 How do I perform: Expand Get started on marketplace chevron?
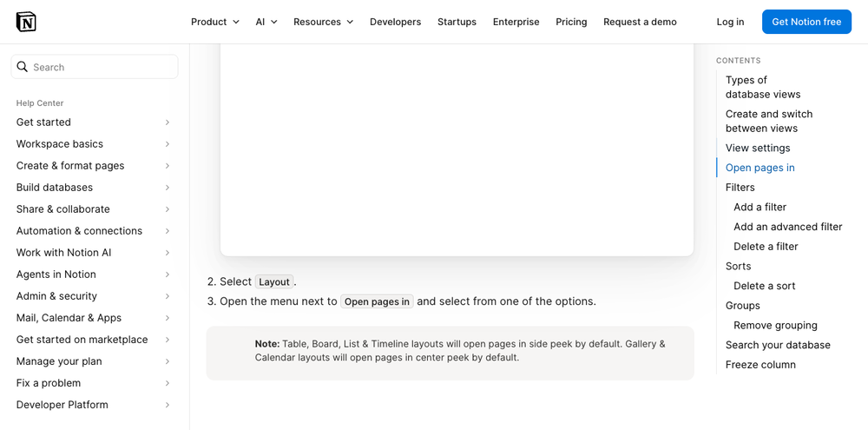pos(168,340)
